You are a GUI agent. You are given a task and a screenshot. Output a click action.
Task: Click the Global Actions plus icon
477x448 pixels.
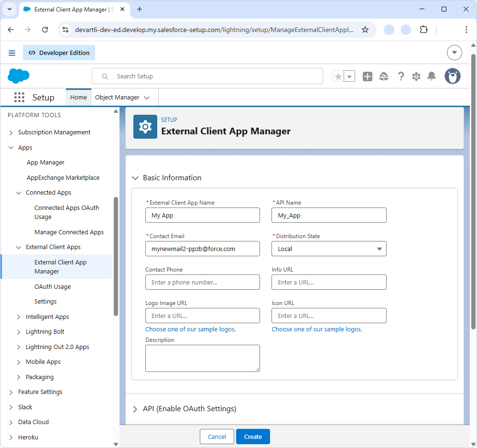[x=367, y=76]
